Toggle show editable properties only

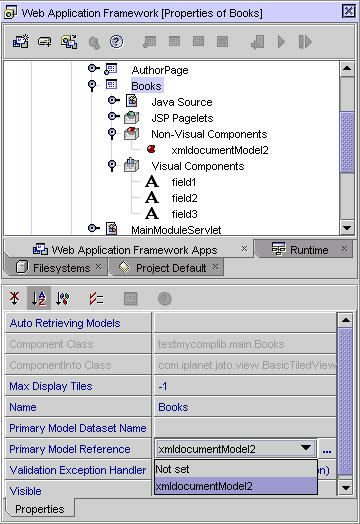pyautogui.click(x=96, y=298)
